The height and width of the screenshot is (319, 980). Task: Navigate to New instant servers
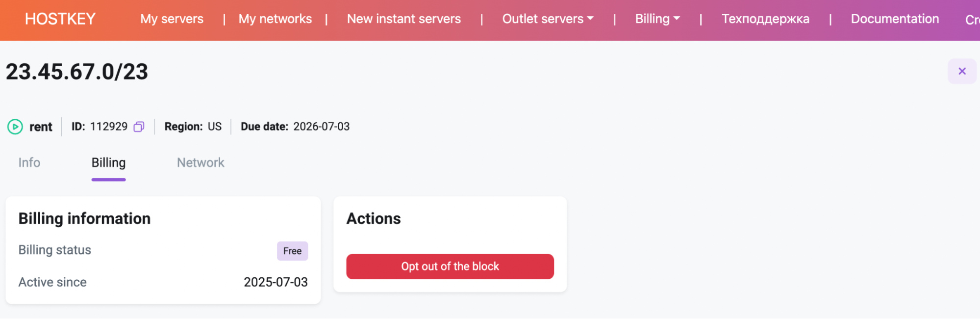click(404, 19)
